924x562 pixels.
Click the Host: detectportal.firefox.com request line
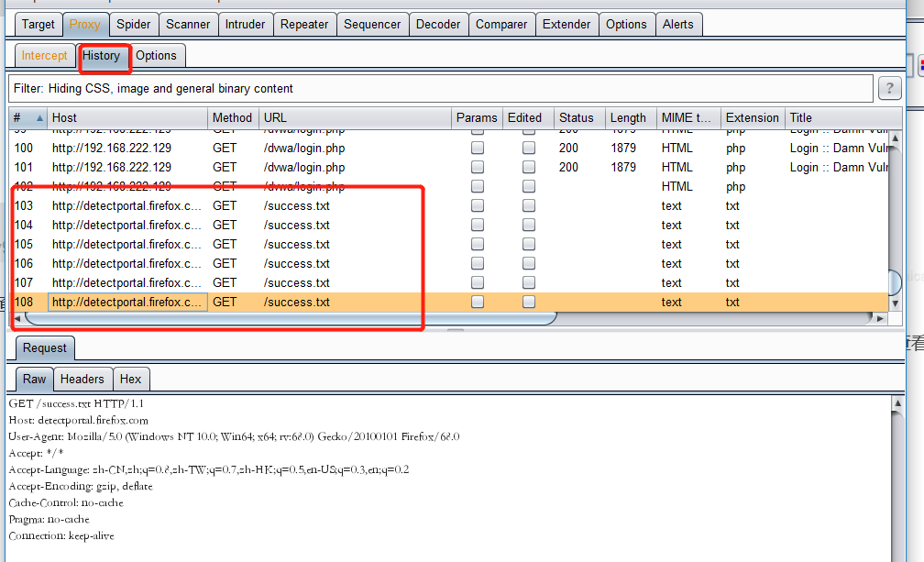(79, 420)
